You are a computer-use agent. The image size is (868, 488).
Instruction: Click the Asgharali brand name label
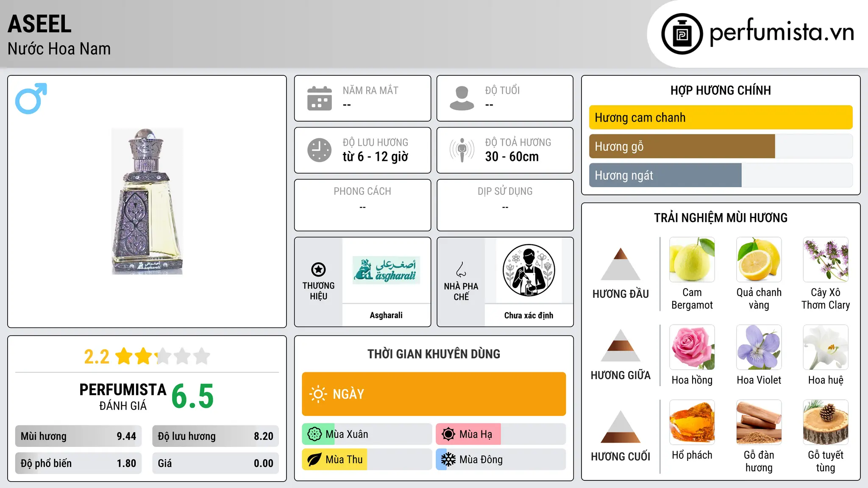[386, 315]
